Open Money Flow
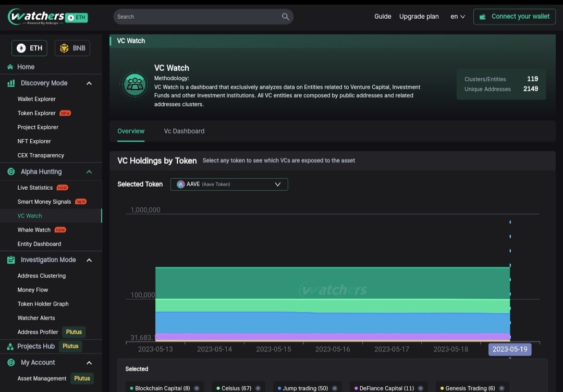This screenshot has width=563, height=392. 33,290
